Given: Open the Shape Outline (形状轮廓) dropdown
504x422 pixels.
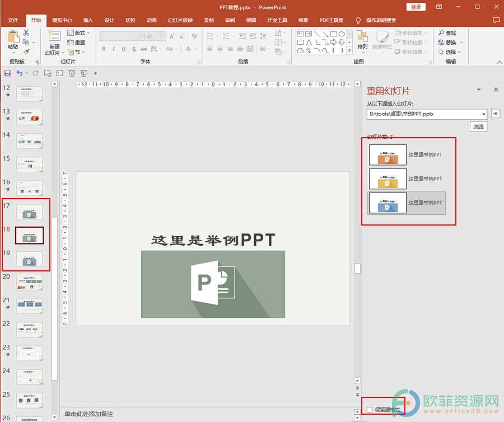Looking at the screenshot, I should (411, 42).
